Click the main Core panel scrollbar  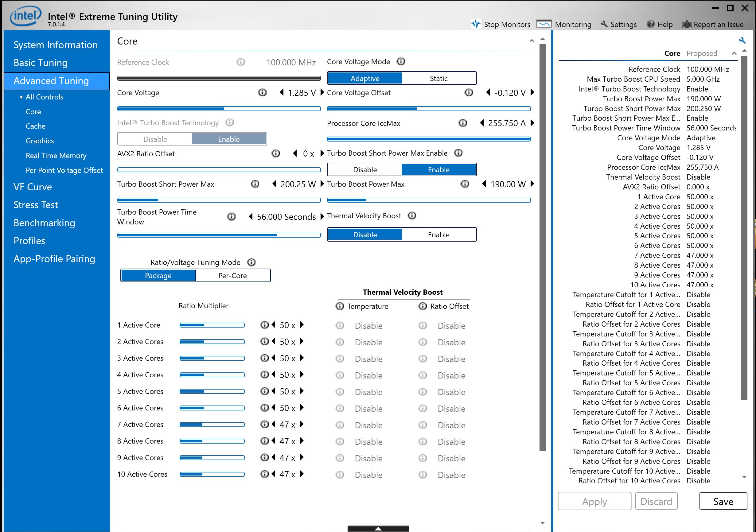pos(543,247)
